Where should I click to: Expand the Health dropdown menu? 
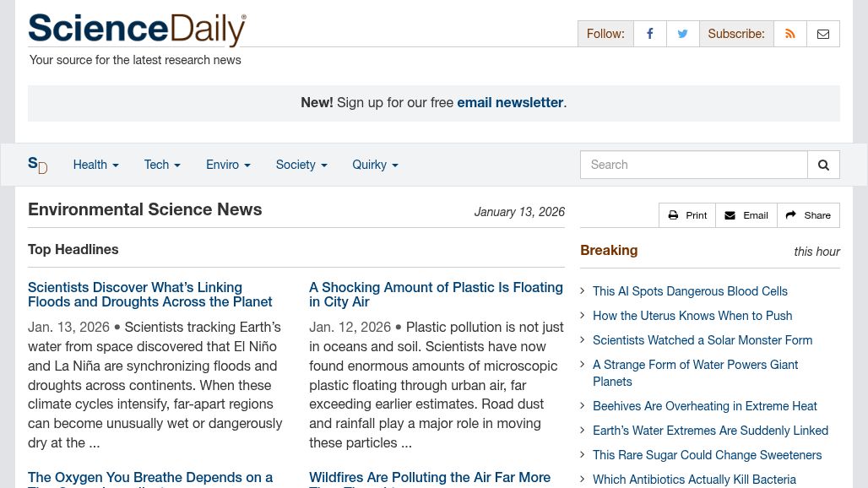(x=95, y=165)
